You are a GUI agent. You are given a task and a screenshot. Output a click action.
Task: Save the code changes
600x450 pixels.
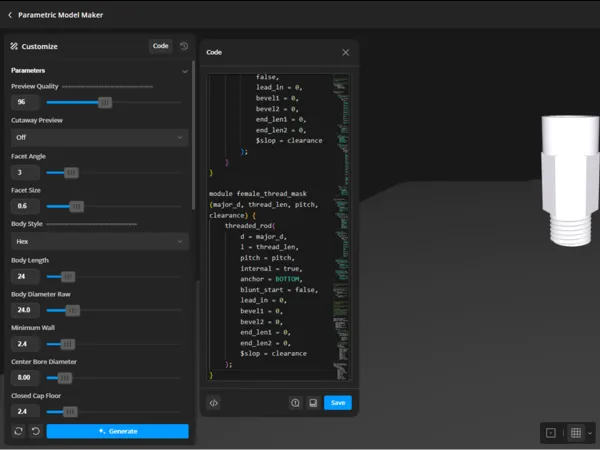pyautogui.click(x=338, y=403)
